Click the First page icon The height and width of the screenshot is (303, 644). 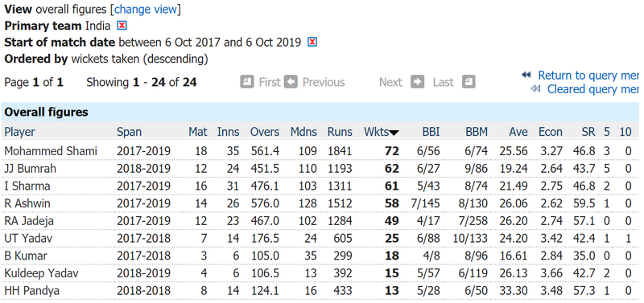click(x=247, y=82)
